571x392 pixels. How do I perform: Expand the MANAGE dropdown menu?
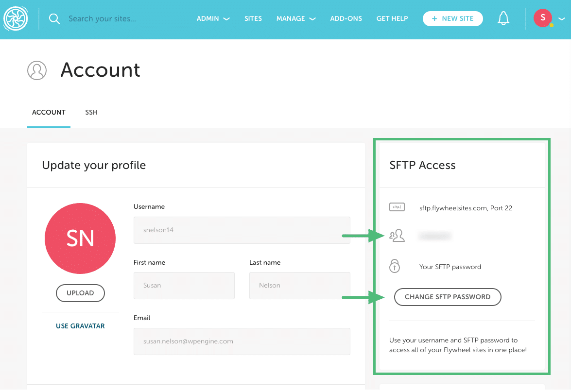[295, 18]
